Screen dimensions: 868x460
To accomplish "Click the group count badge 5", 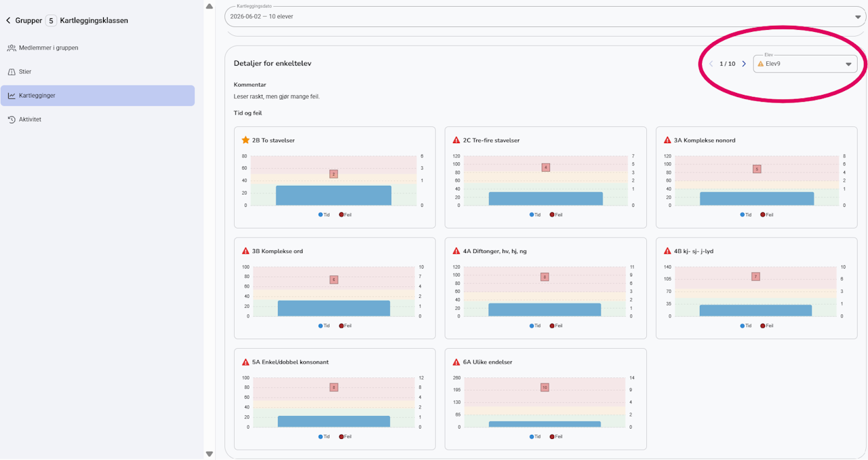I will pos(52,21).
